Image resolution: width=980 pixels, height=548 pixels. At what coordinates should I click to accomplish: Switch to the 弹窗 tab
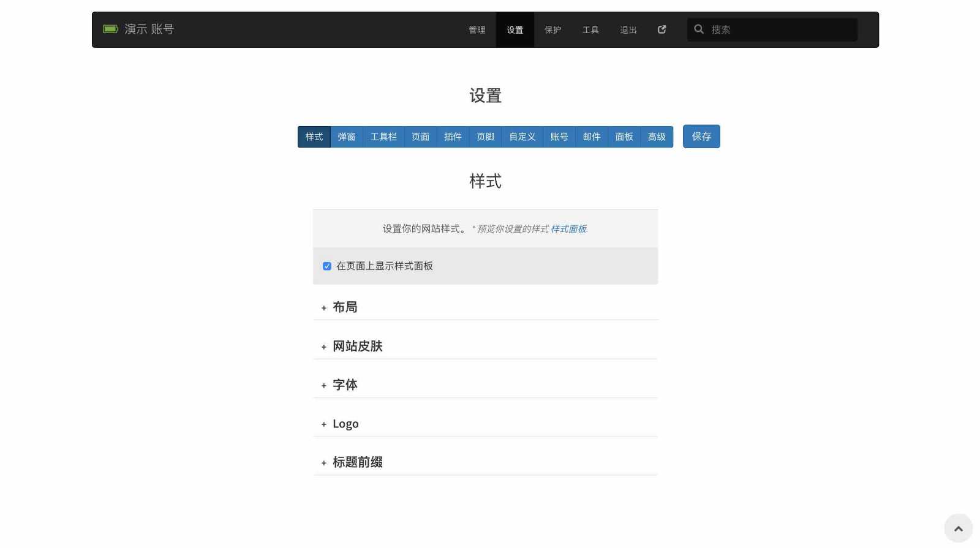click(x=346, y=137)
